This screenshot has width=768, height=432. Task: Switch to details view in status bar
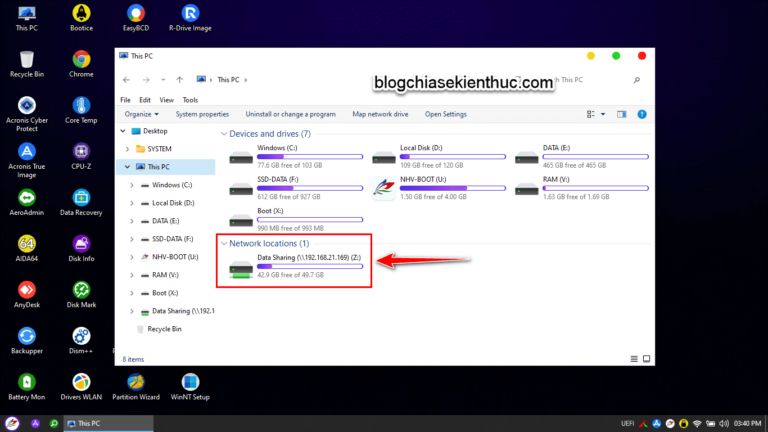pyautogui.click(x=634, y=359)
